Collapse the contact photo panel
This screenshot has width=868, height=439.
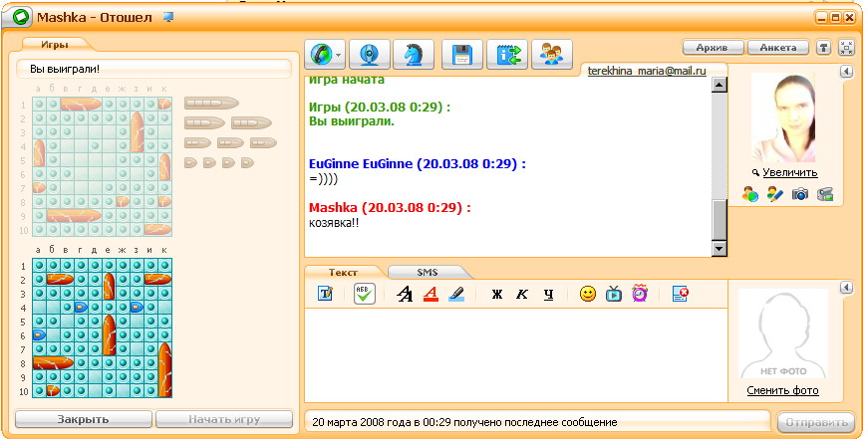(x=846, y=72)
